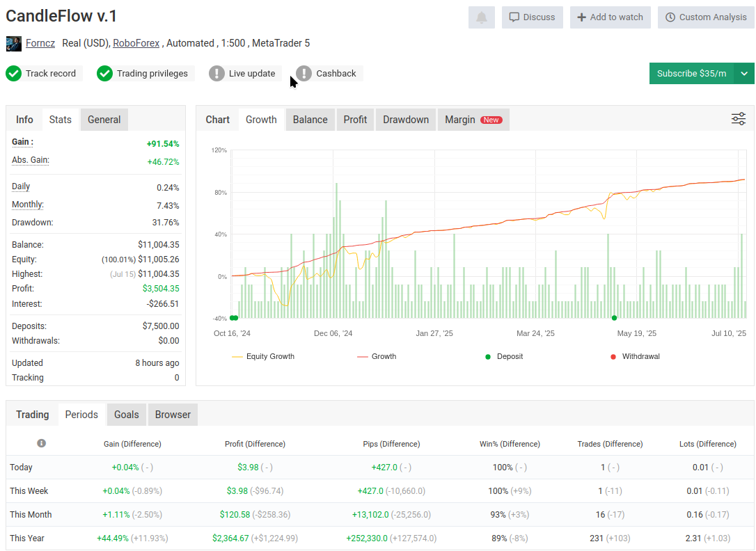Click the Live update warning icon
The image size is (756, 551).
216,73
